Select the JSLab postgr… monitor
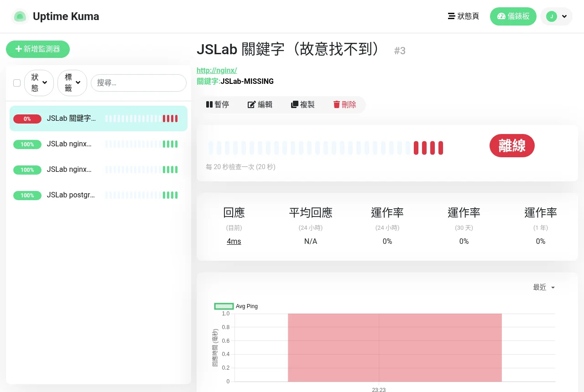This screenshot has height=392, width=584. click(99, 195)
